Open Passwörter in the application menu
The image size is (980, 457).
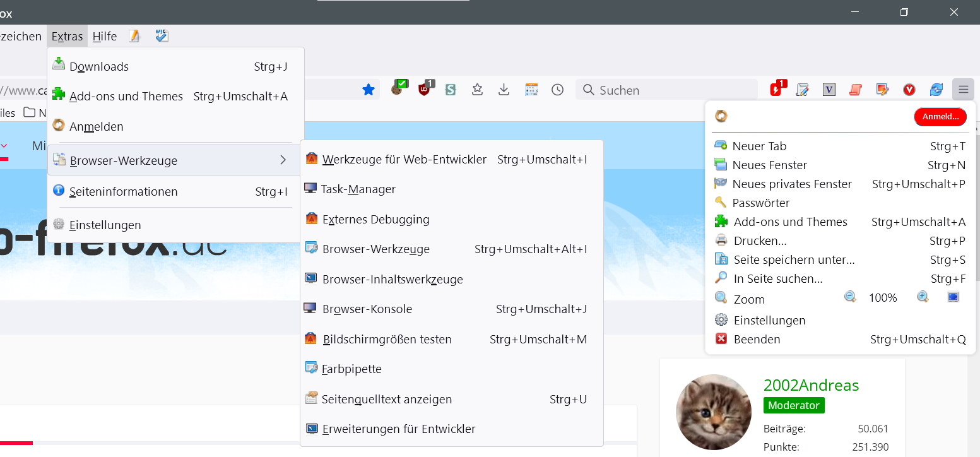pos(840,203)
